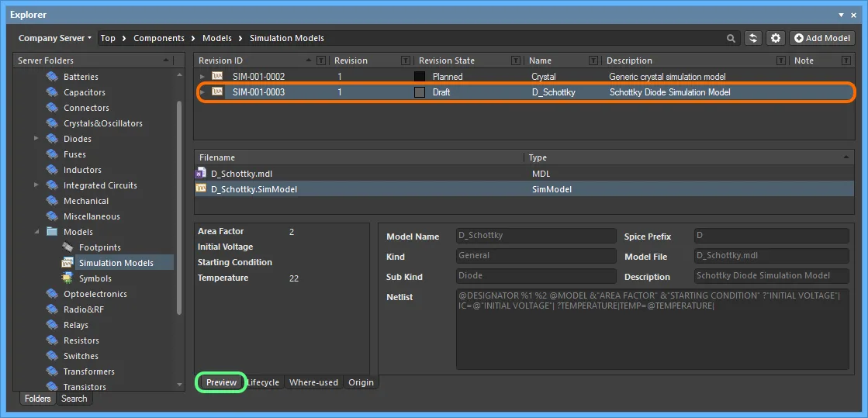Open settings via the gear icon
The image size is (868, 418).
coord(776,38)
